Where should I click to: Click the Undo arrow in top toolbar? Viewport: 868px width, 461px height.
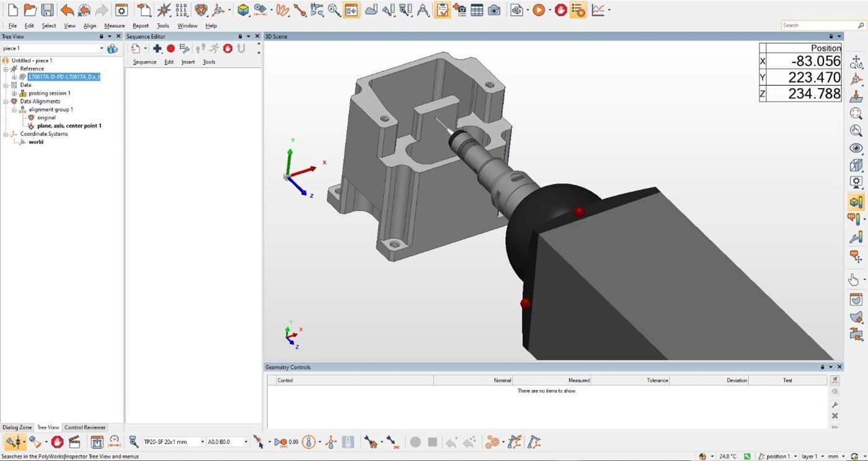67,10
